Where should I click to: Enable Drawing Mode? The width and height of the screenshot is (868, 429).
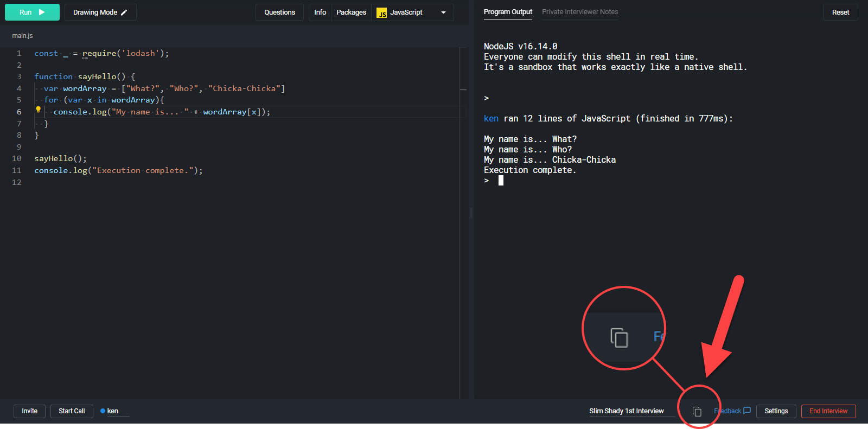100,12
